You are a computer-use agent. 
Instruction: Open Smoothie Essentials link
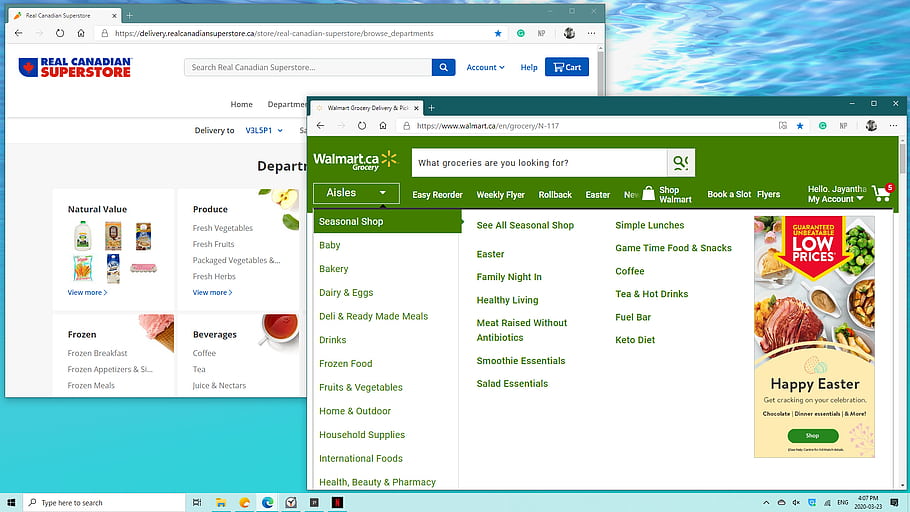(521, 361)
